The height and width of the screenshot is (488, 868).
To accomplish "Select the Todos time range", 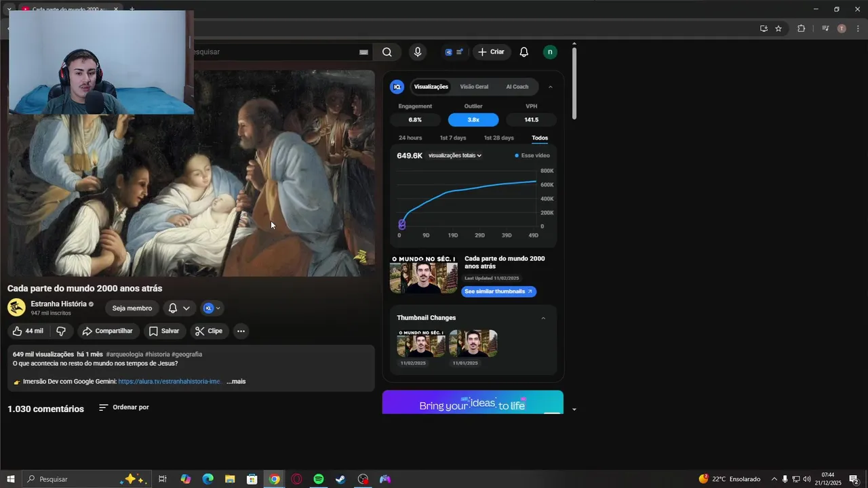I will (x=540, y=138).
